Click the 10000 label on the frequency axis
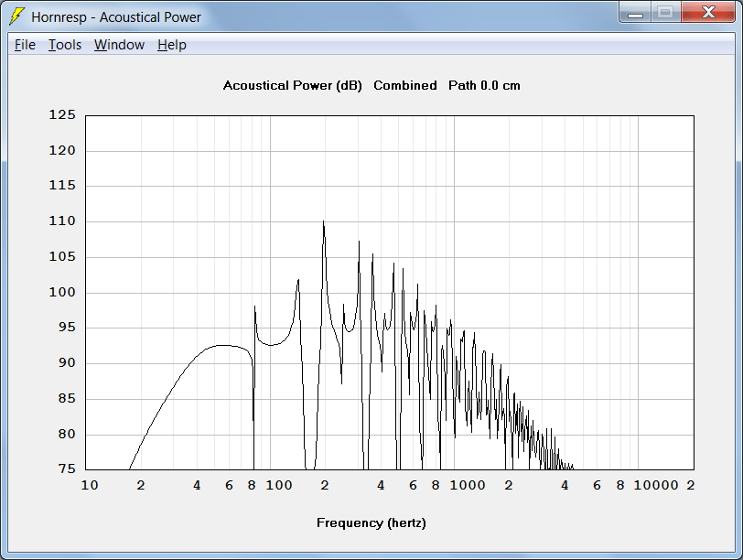This screenshot has height=560, width=743. tap(656, 485)
